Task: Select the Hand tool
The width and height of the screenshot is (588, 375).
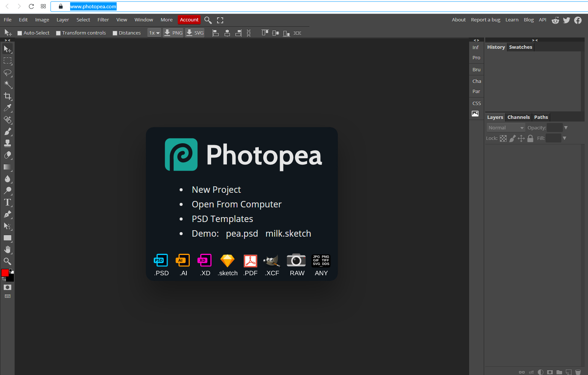Action: pos(7,250)
